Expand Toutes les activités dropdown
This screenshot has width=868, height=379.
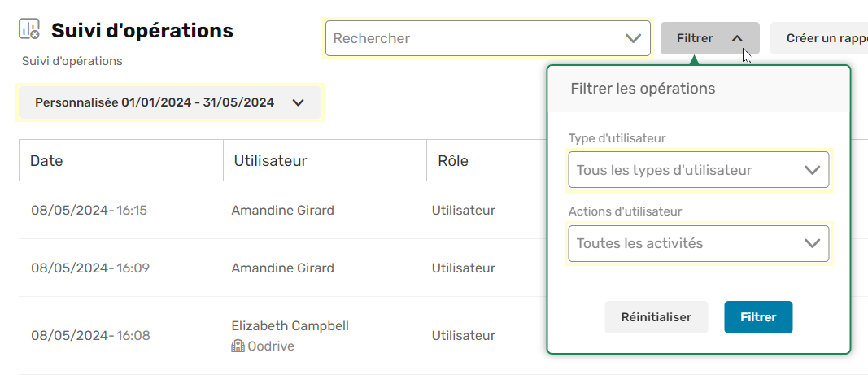pos(699,243)
